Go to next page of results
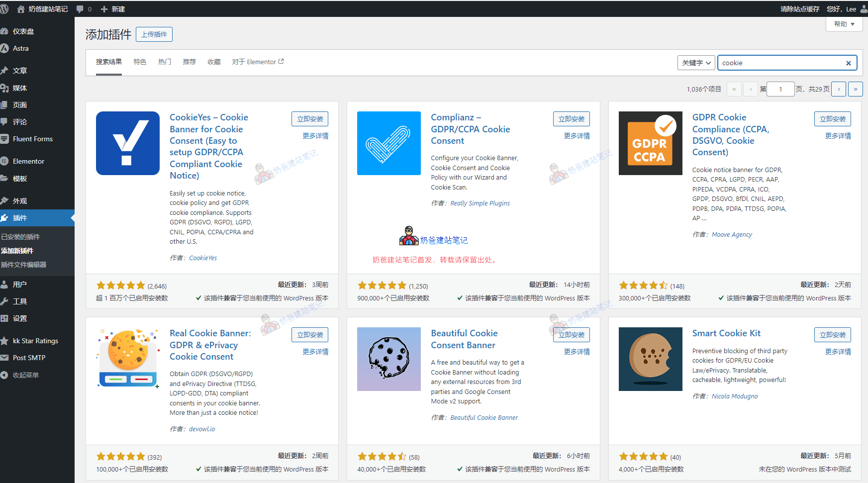The height and width of the screenshot is (483, 868). [839, 89]
